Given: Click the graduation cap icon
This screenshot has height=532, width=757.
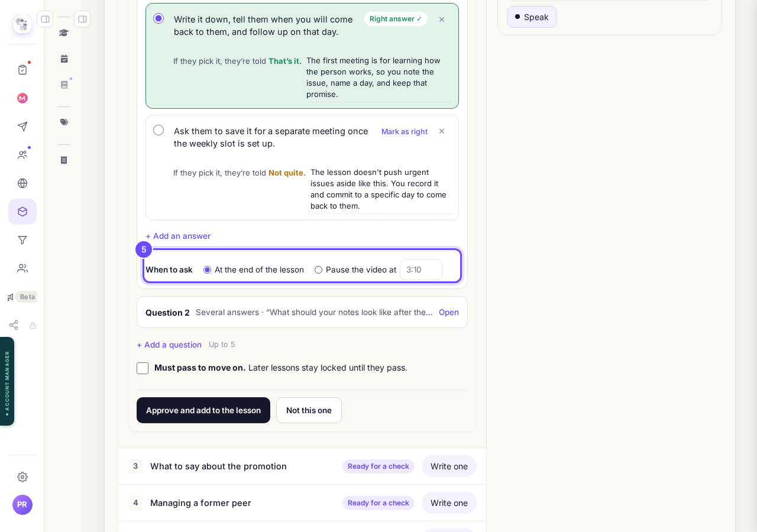Looking at the screenshot, I should click(x=64, y=33).
